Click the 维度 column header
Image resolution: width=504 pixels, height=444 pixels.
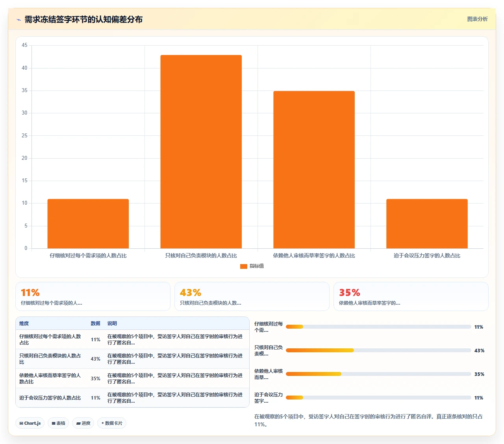(x=24, y=324)
